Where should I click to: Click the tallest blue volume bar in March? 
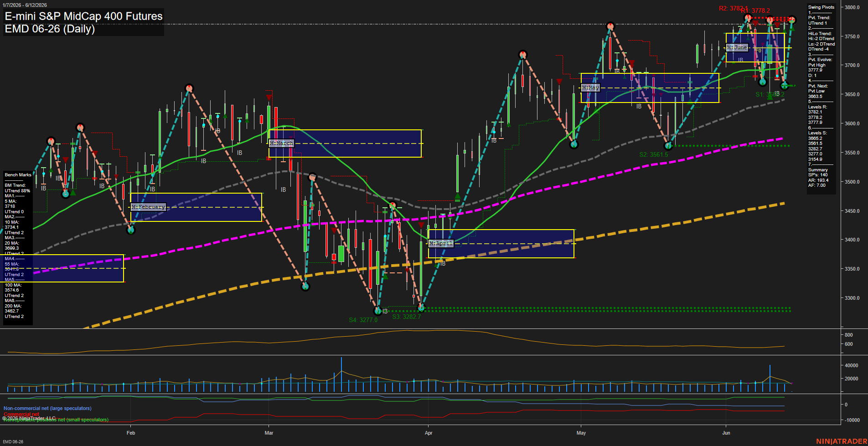coord(341,374)
